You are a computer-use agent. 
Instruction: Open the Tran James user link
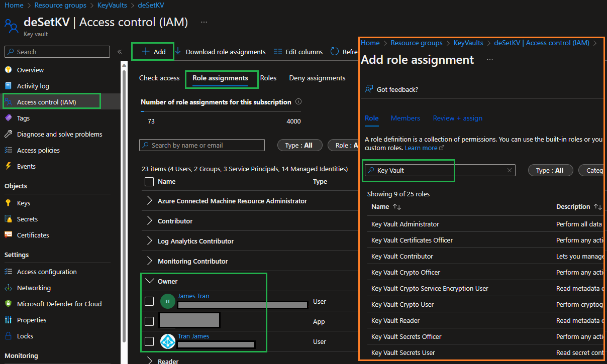193,336
